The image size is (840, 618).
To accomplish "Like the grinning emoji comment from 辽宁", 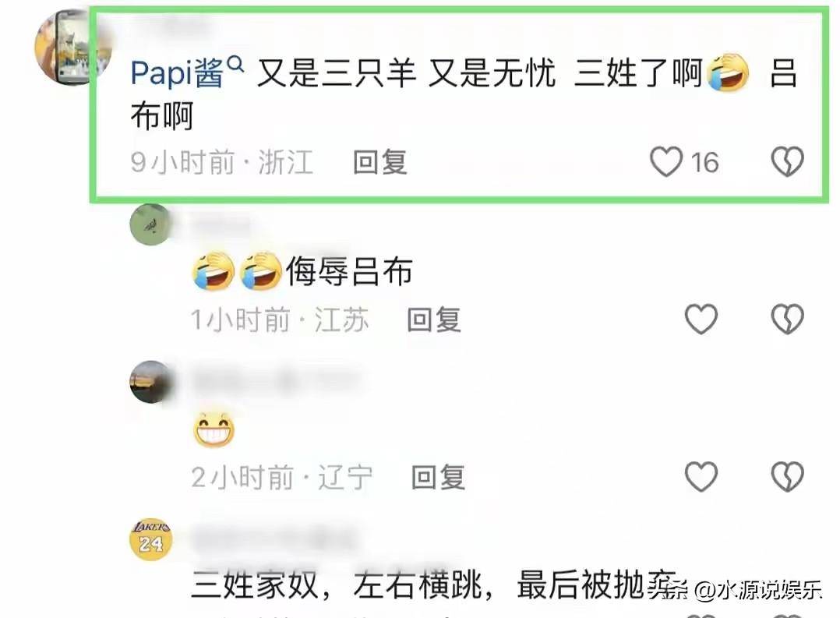I will coord(701,476).
